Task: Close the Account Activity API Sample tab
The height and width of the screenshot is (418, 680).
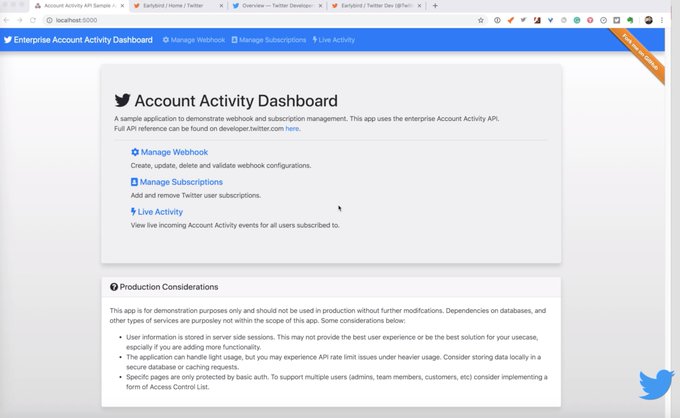Action: click(x=122, y=6)
